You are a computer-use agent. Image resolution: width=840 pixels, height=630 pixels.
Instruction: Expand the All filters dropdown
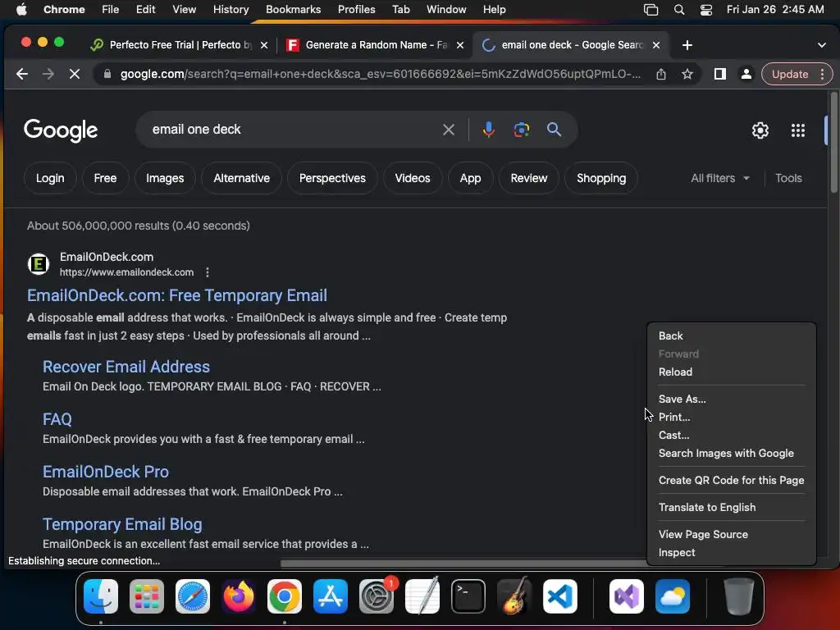coord(720,178)
